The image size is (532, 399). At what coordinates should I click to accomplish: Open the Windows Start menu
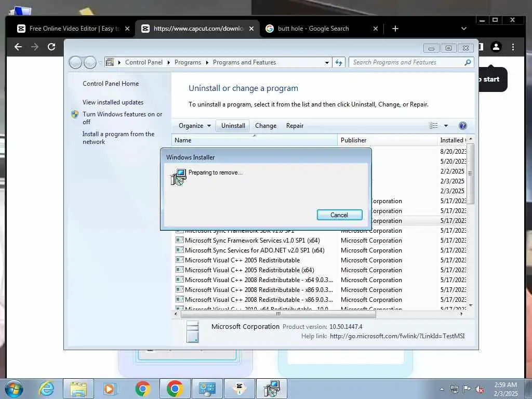(14, 389)
